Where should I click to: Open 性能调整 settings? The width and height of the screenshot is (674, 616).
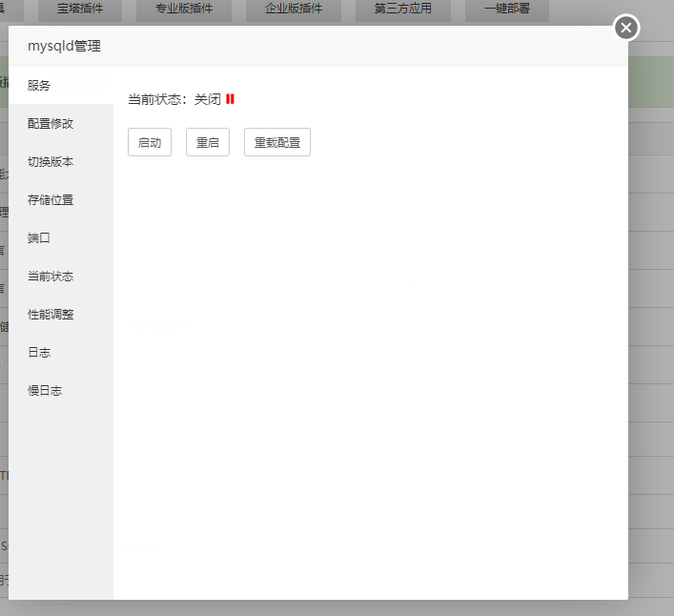61,315
